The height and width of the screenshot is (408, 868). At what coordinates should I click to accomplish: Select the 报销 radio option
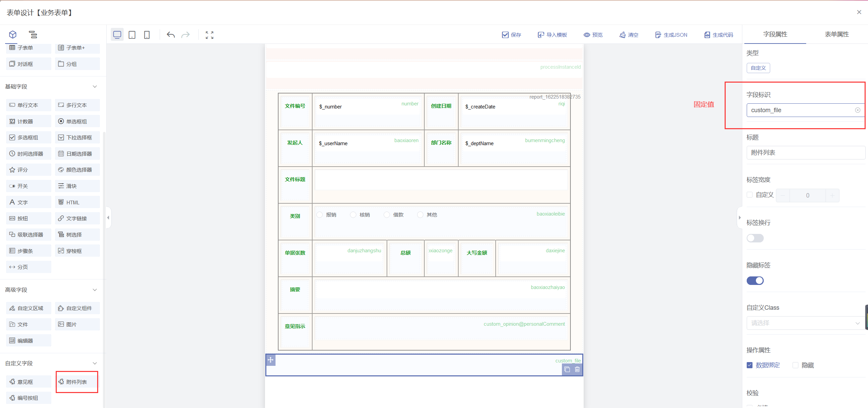[320, 215]
